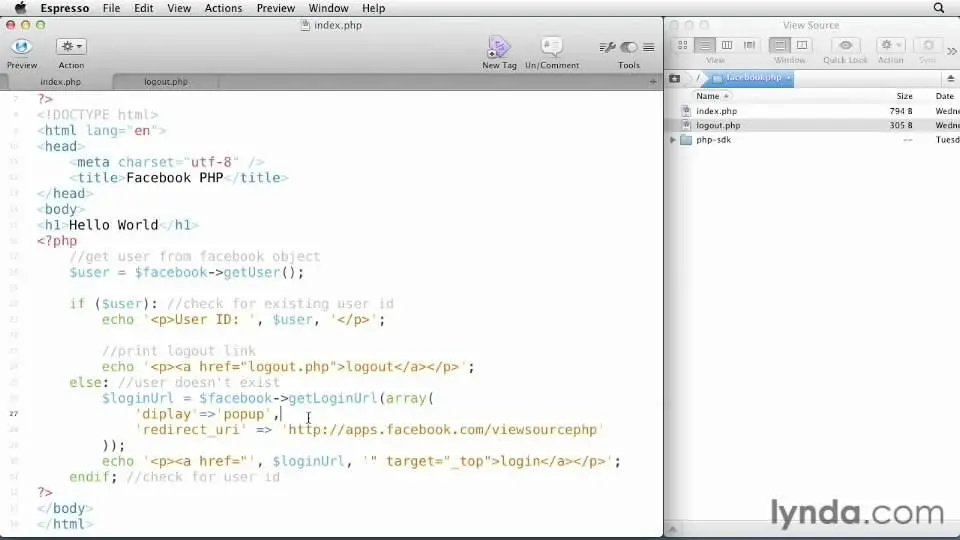
Task: Click the 794 B size value
Action: (x=901, y=111)
